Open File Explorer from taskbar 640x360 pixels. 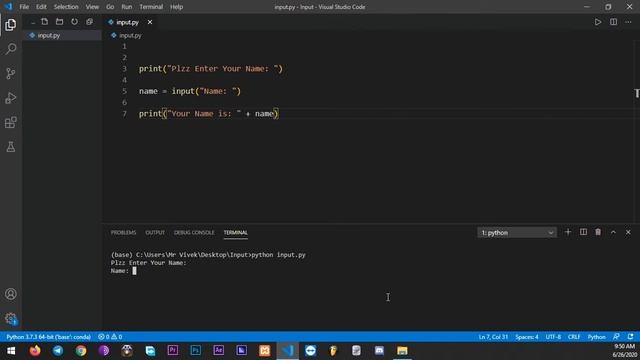pos(402,351)
